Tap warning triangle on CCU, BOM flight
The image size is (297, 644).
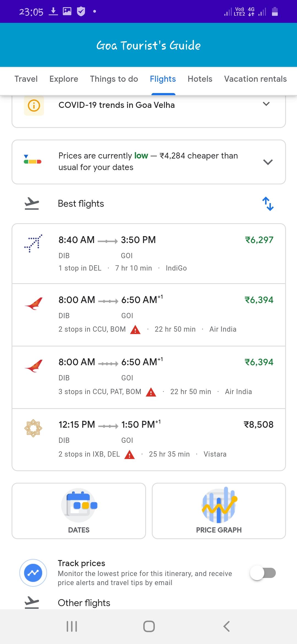coord(135,329)
